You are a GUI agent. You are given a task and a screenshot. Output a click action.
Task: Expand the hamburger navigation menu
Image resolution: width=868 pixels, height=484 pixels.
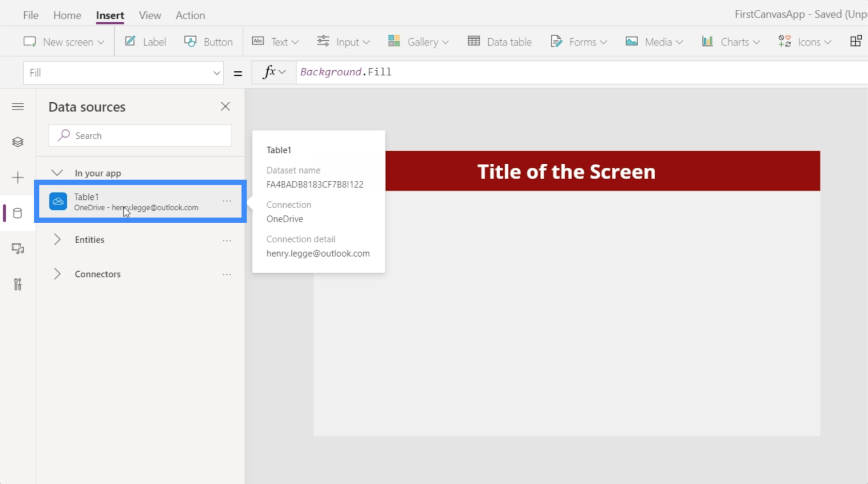[x=18, y=107]
